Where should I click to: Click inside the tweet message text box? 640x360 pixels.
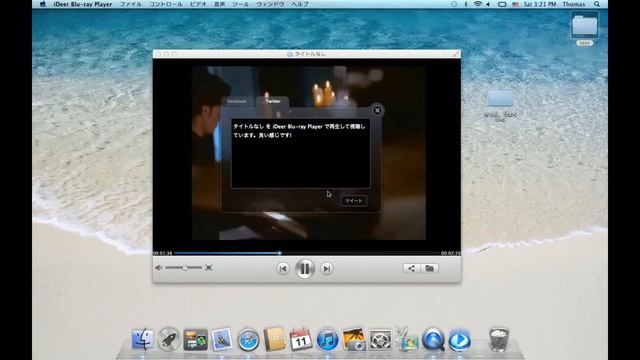301,153
